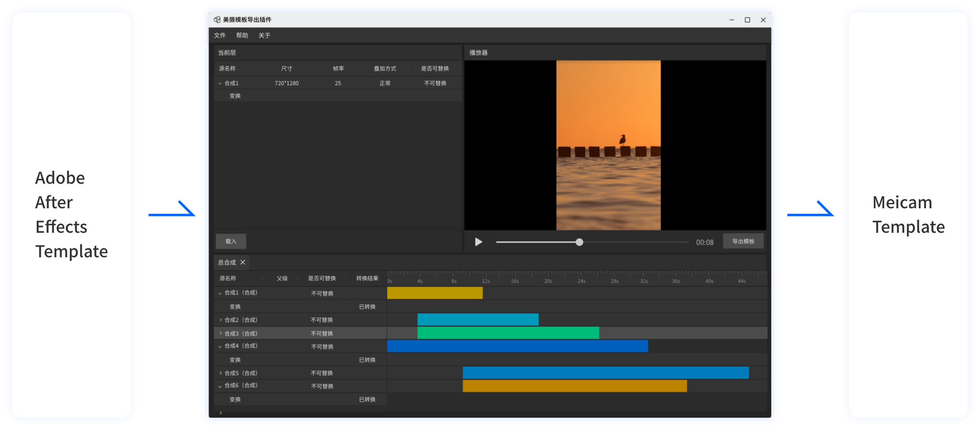Play the video preview
980x430 pixels.
coord(479,242)
